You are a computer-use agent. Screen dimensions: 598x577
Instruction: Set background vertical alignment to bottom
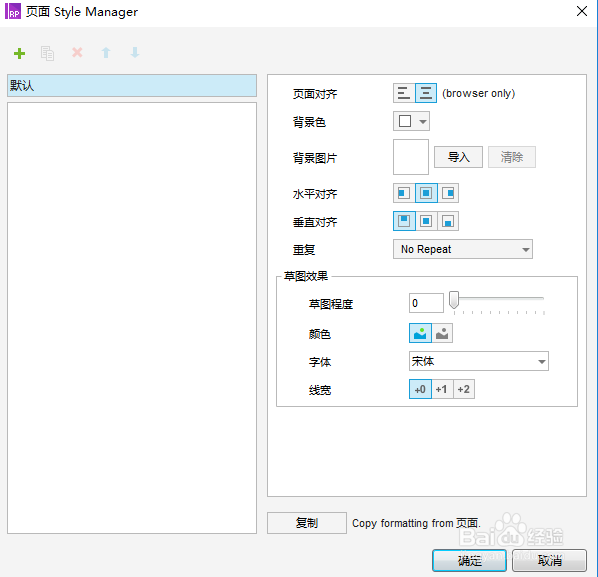pos(448,221)
